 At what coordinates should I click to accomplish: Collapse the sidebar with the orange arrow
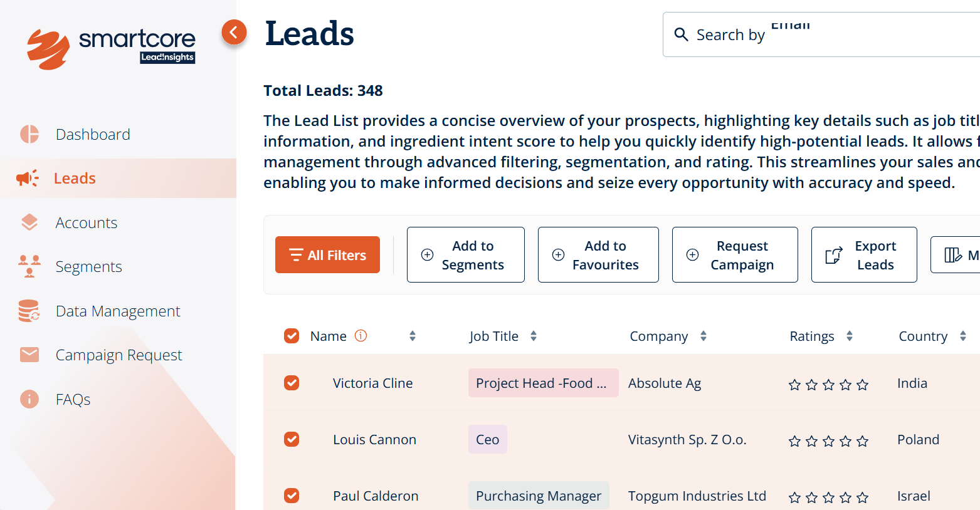click(234, 32)
